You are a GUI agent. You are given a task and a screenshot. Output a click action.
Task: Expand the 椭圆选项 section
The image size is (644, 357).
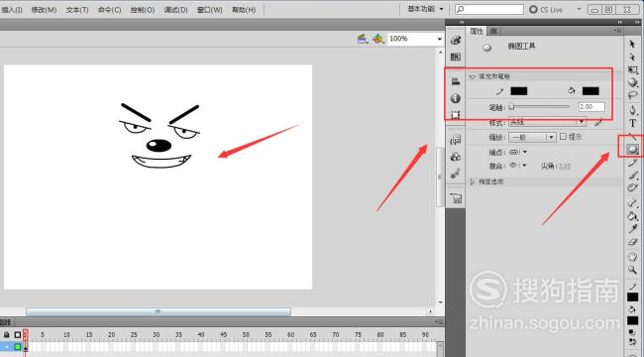point(472,181)
